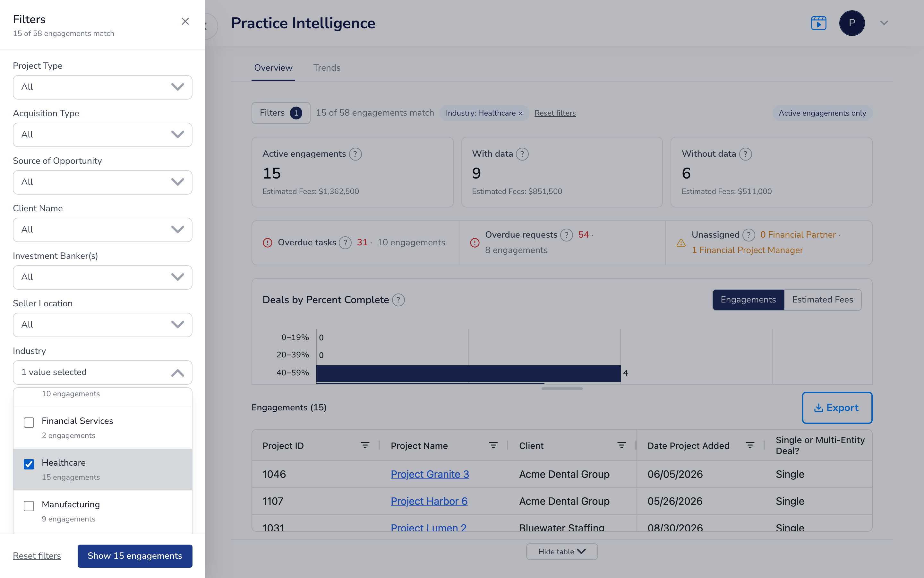Image resolution: width=924 pixels, height=578 pixels.
Task: Click the P profile avatar
Action: (x=852, y=23)
